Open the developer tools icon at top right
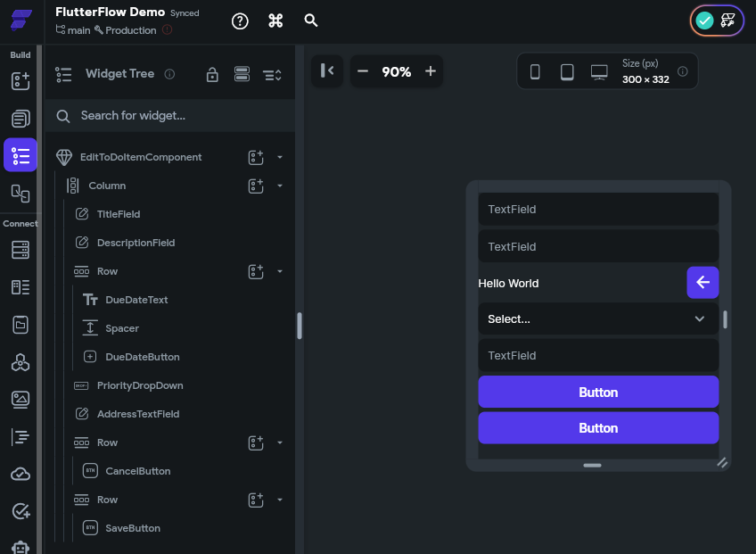This screenshot has height=554, width=756. click(727, 21)
